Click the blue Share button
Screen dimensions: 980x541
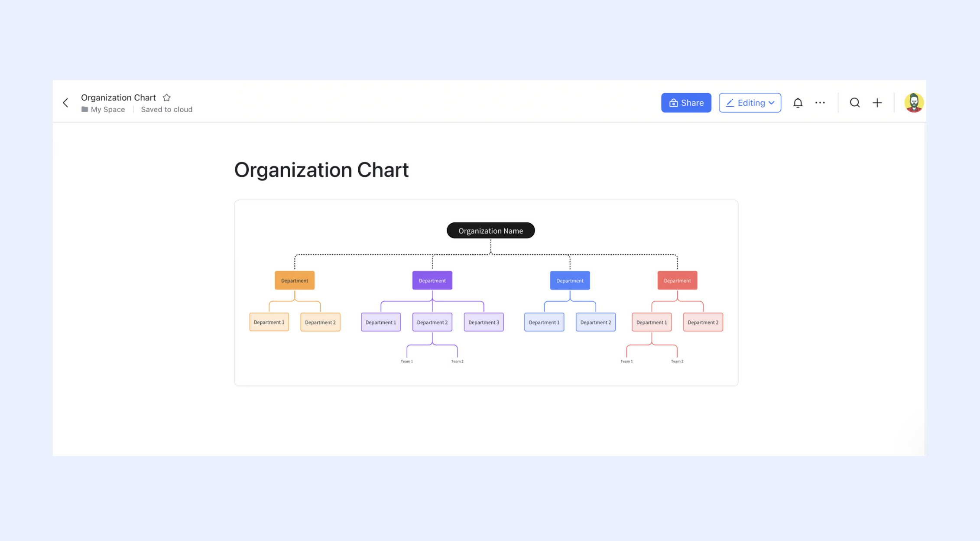(x=686, y=103)
